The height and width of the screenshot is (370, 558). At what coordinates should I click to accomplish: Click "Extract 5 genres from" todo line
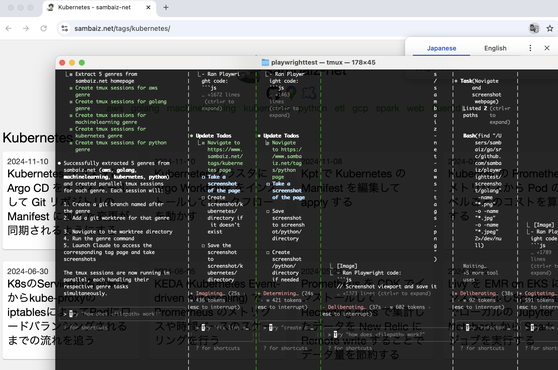pos(106,74)
